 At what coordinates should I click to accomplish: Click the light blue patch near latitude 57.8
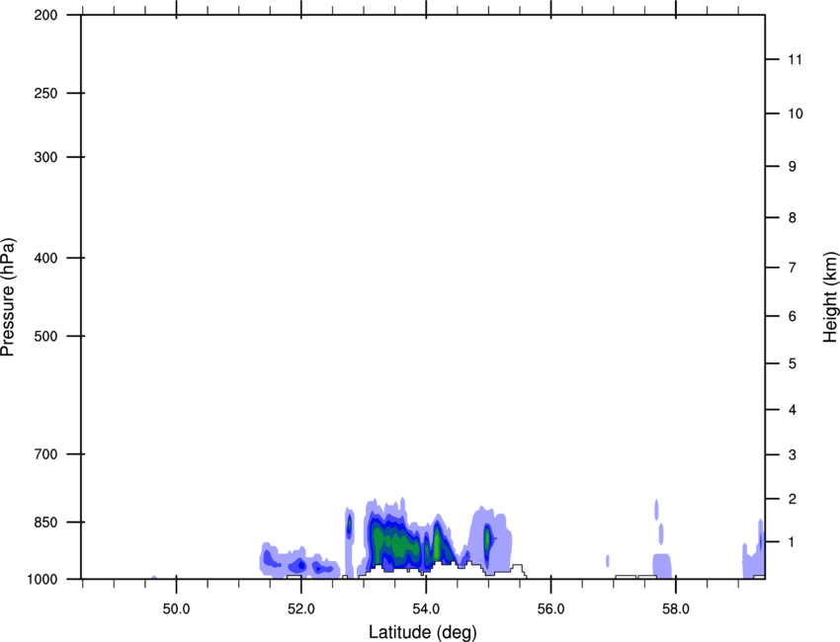point(662,565)
